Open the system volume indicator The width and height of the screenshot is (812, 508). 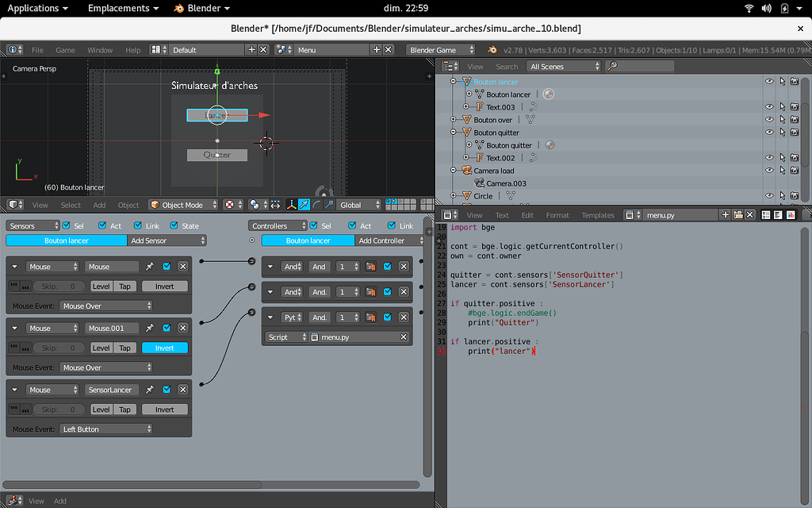[x=767, y=8]
